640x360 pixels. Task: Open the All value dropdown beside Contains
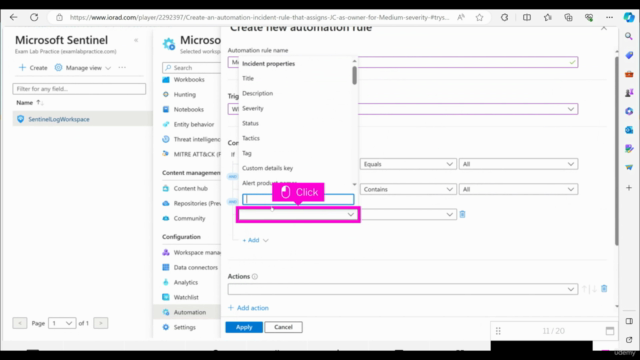[x=518, y=189]
